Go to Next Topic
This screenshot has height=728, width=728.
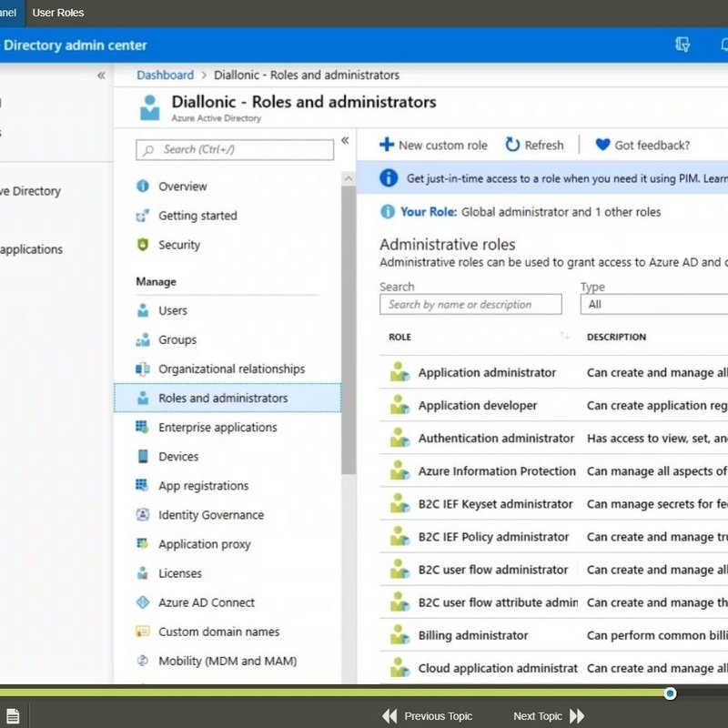(x=549, y=716)
